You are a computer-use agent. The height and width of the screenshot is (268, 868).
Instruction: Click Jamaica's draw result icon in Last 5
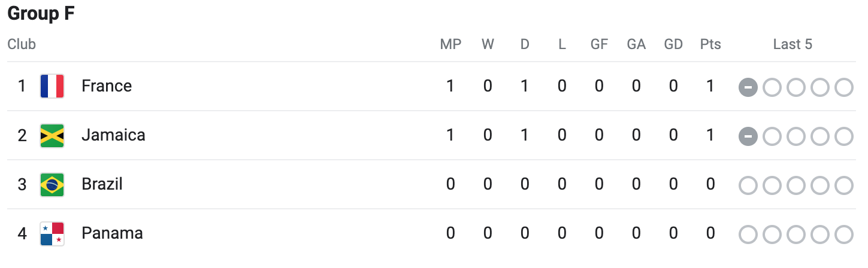click(x=748, y=136)
